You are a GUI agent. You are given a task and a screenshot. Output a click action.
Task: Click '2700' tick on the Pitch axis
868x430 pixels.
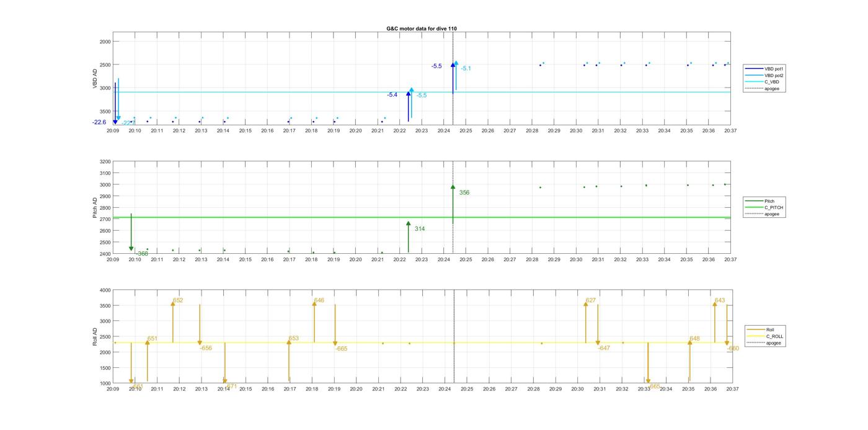tap(105, 219)
